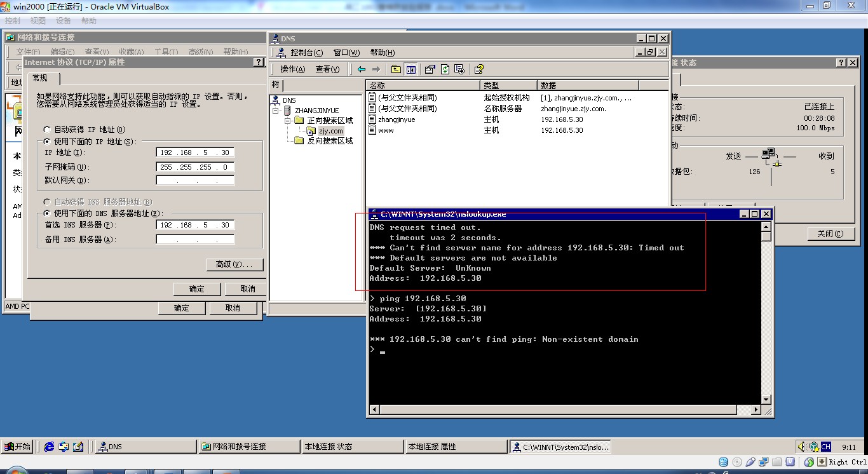Click the nslookup window scrollbar up arrow
Viewport: 868px width, 474px height.
click(x=766, y=226)
